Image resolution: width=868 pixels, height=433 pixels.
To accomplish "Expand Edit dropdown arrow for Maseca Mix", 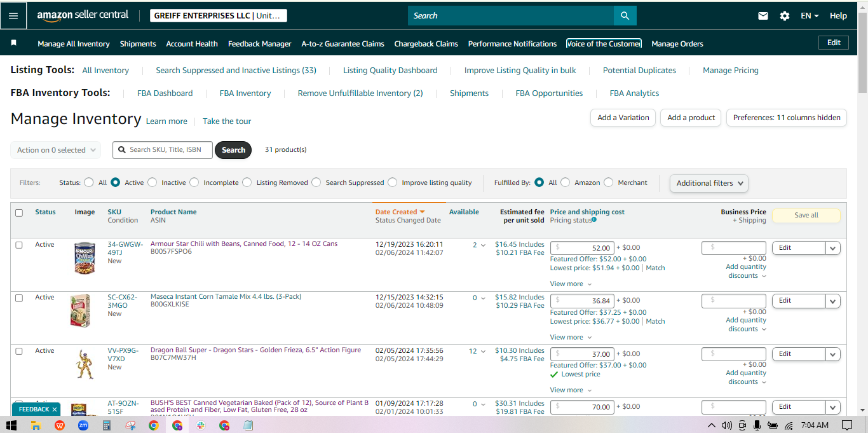I will click(x=833, y=301).
